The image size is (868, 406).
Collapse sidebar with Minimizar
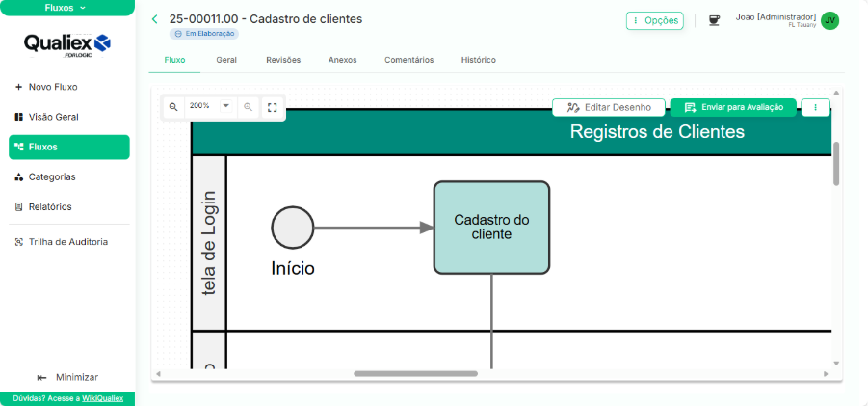click(67, 377)
